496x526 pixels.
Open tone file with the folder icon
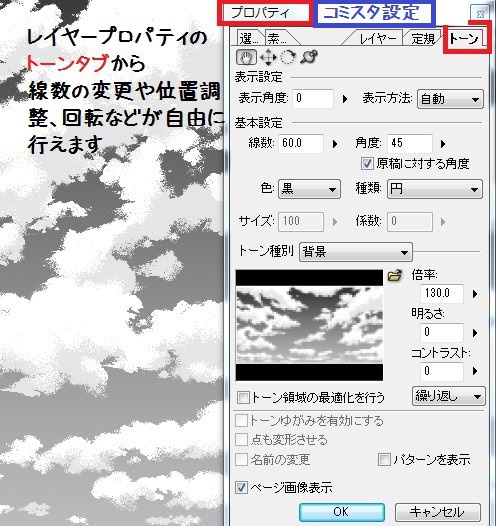pos(395,275)
